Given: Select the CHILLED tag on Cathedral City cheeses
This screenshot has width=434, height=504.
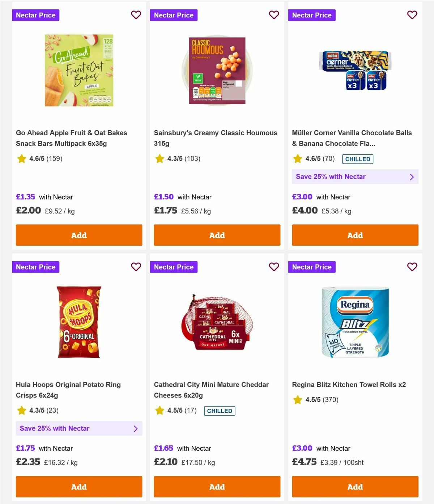Looking at the screenshot, I should [x=220, y=411].
